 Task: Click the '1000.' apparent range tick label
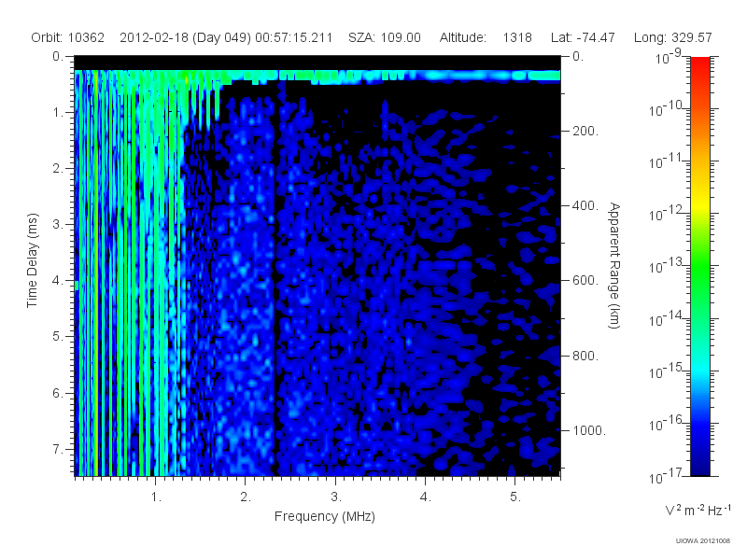(x=589, y=430)
